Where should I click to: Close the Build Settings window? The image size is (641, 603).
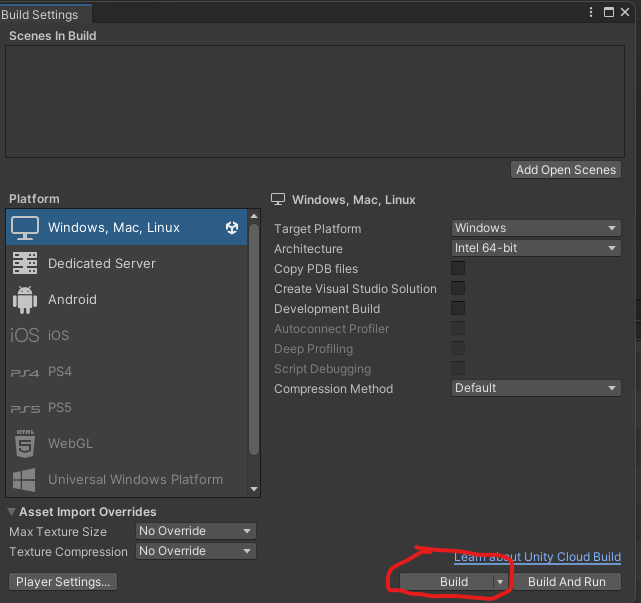625,12
